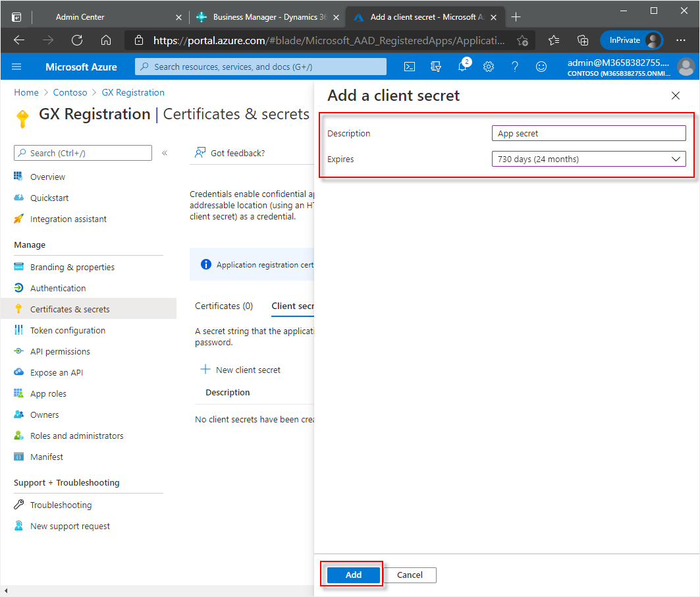Click the Add button
Viewport: 700px width, 597px height.
click(354, 575)
